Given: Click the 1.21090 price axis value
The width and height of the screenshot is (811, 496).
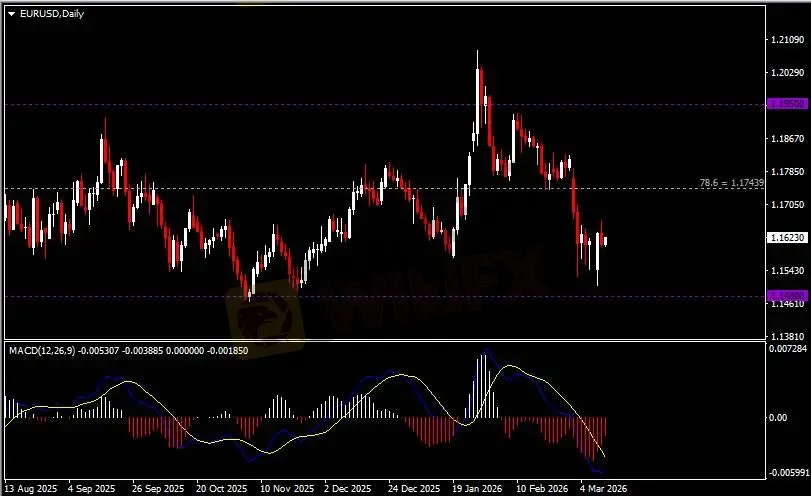Looking at the screenshot, I should 787,40.
